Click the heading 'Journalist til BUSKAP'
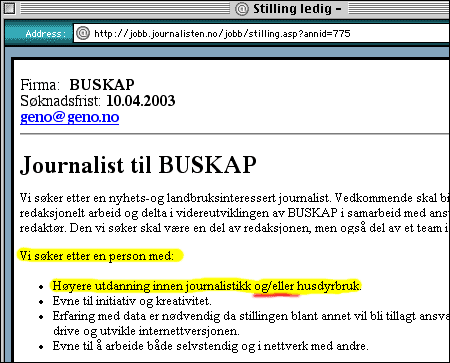Image resolution: width=450 pixels, height=363 pixels. pyautogui.click(x=138, y=165)
